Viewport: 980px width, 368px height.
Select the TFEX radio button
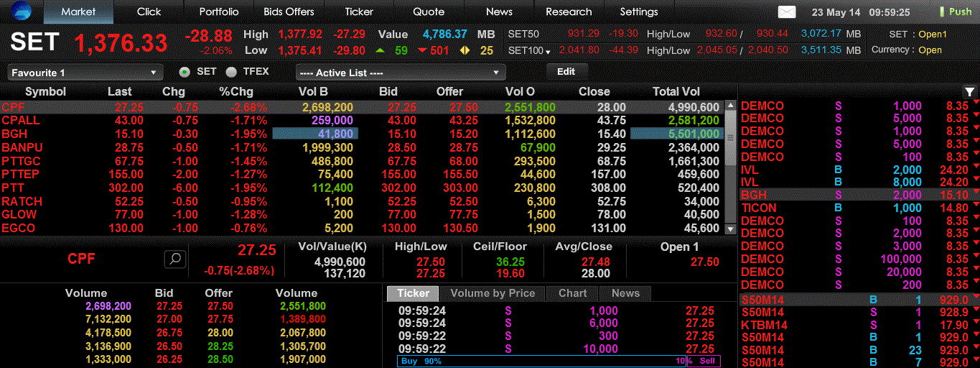coord(231,72)
